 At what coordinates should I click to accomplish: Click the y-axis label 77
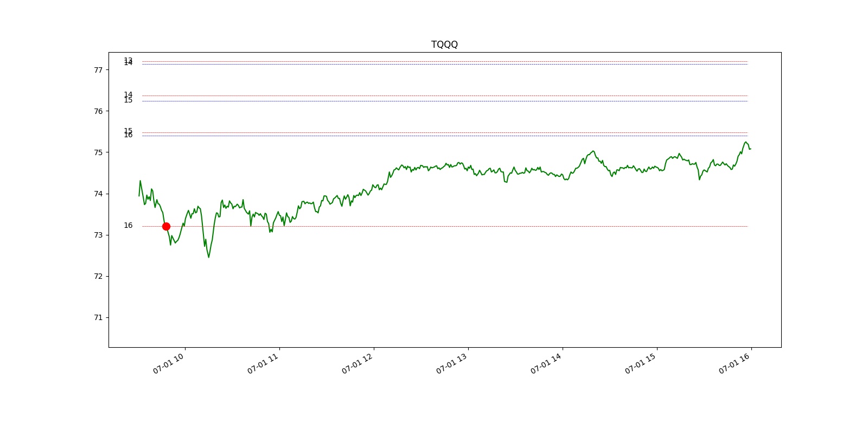coord(98,70)
